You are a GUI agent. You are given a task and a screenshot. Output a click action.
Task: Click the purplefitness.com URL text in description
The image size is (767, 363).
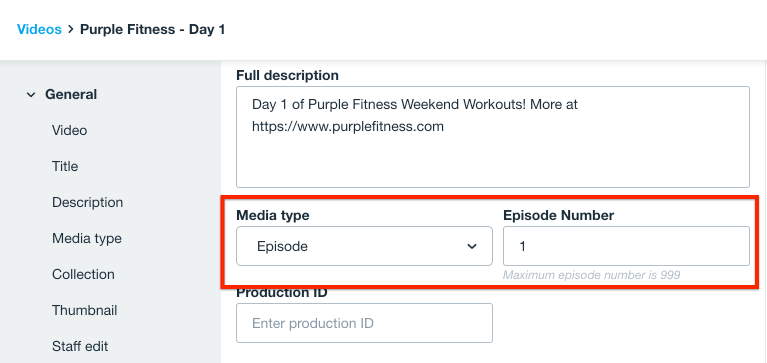click(x=348, y=127)
